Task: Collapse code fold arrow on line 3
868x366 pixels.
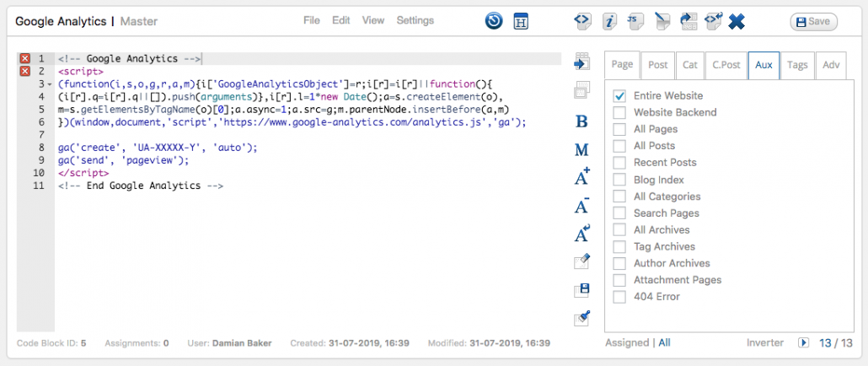Action: pyautogui.click(x=50, y=85)
